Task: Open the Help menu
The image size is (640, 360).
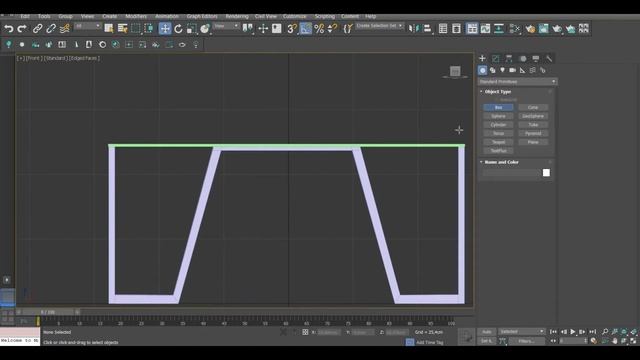Action: (x=370, y=16)
